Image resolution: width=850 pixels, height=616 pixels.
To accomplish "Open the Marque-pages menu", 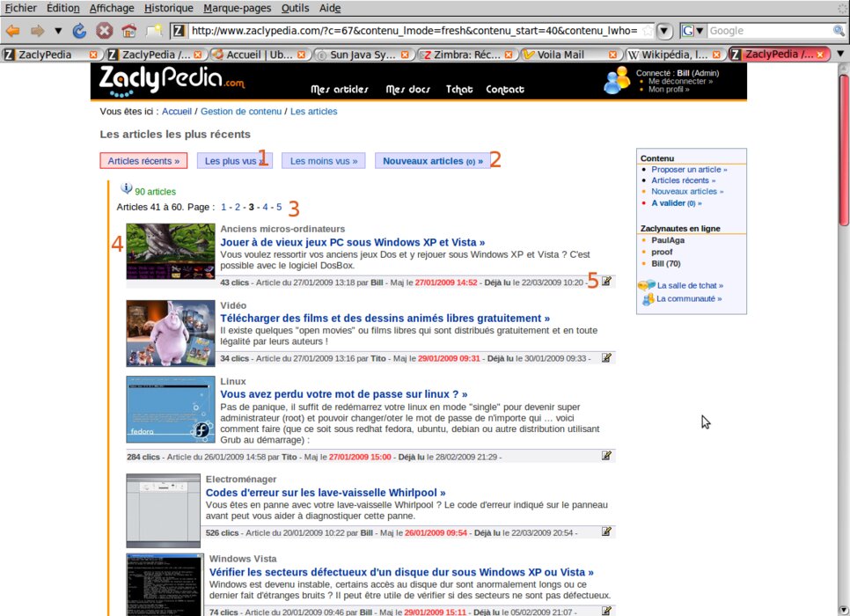I will pos(237,8).
